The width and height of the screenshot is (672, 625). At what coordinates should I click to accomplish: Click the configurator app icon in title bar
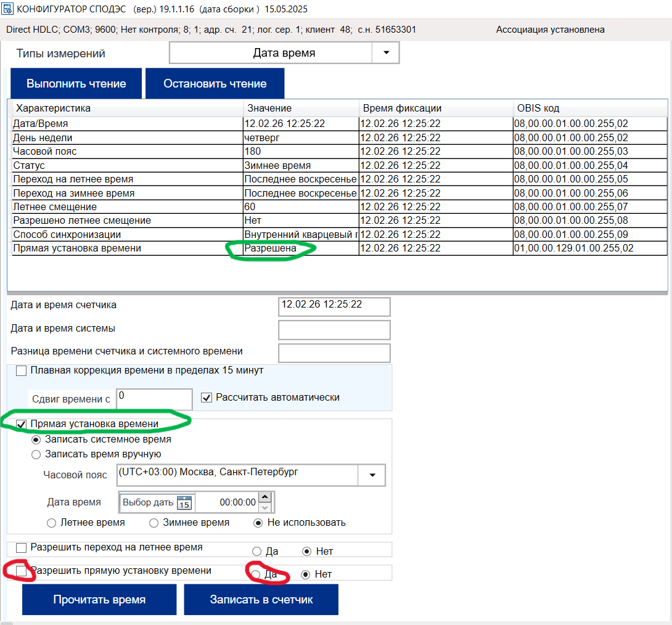(x=8, y=9)
